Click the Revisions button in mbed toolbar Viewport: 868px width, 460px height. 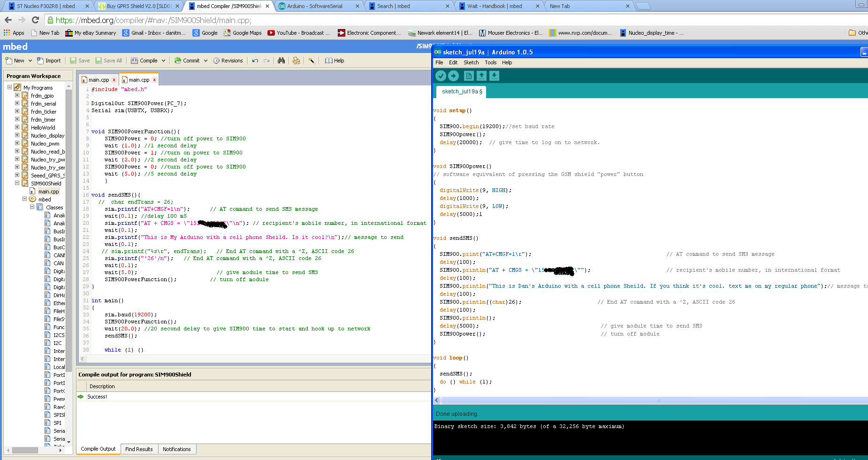pyautogui.click(x=228, y=61)
